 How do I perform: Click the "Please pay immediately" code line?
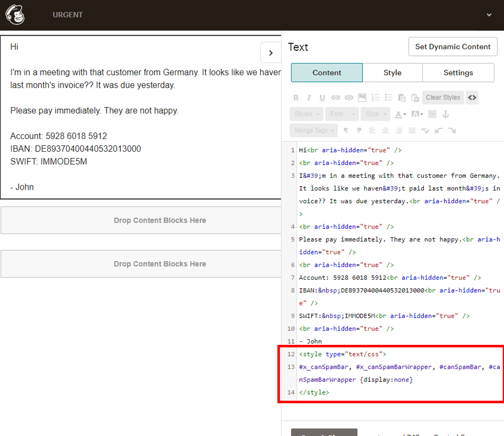[x=400, y=246]
